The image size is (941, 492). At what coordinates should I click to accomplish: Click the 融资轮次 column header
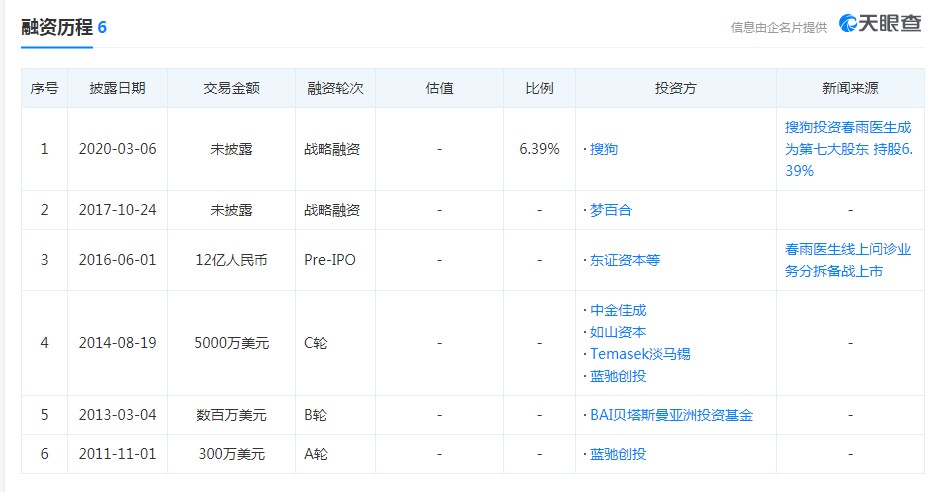tap(335, 88)
